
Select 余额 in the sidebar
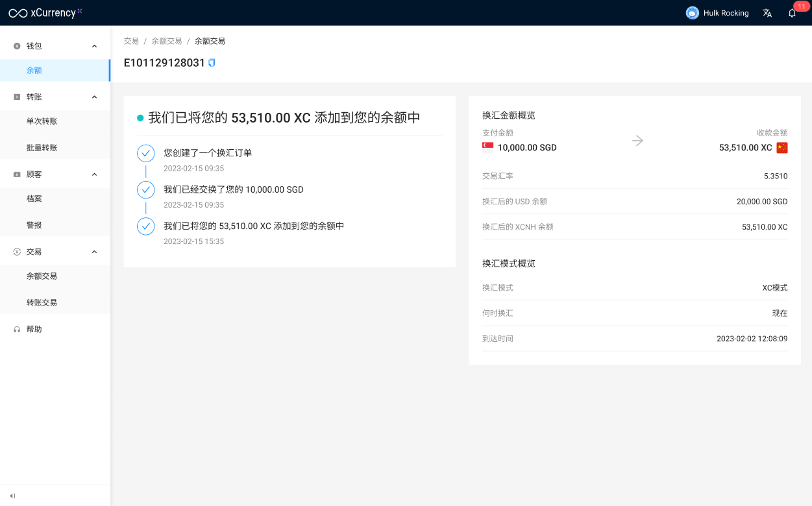coord(55,70)
